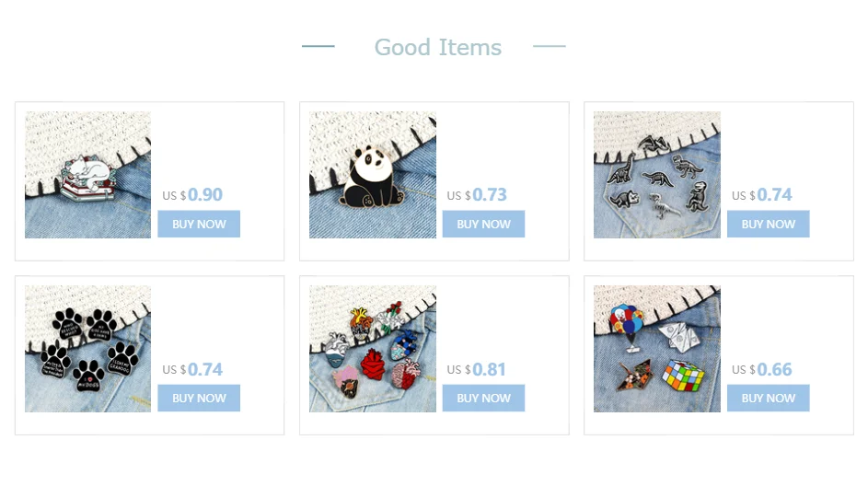This screenshot has width=868, height=486.
Task: Open the balloon and Rubik's cube pins image
Action: [x=657, y=349]
